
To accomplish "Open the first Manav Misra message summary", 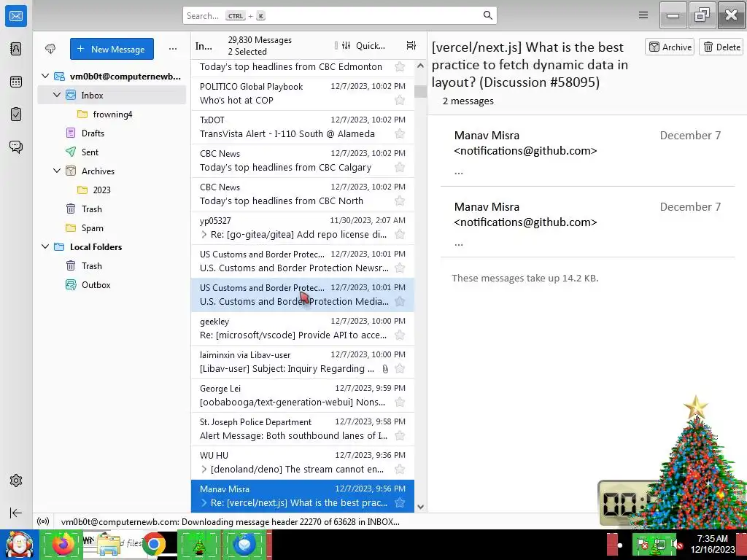I will click(x=587, y=152).
